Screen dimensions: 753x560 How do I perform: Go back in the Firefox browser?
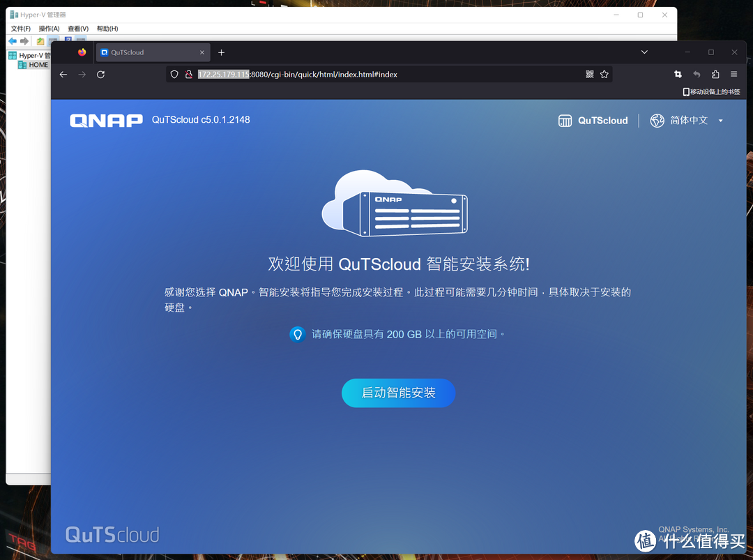pos(63,75)
